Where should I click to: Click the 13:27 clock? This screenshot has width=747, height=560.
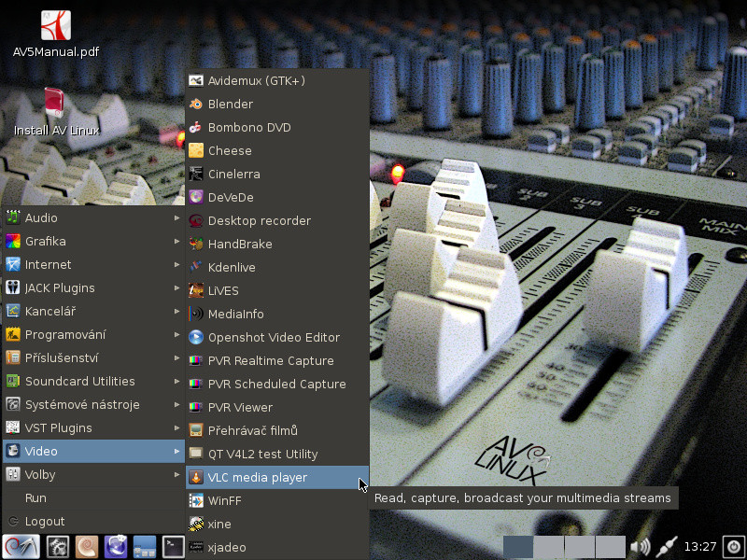coord(699,546)
